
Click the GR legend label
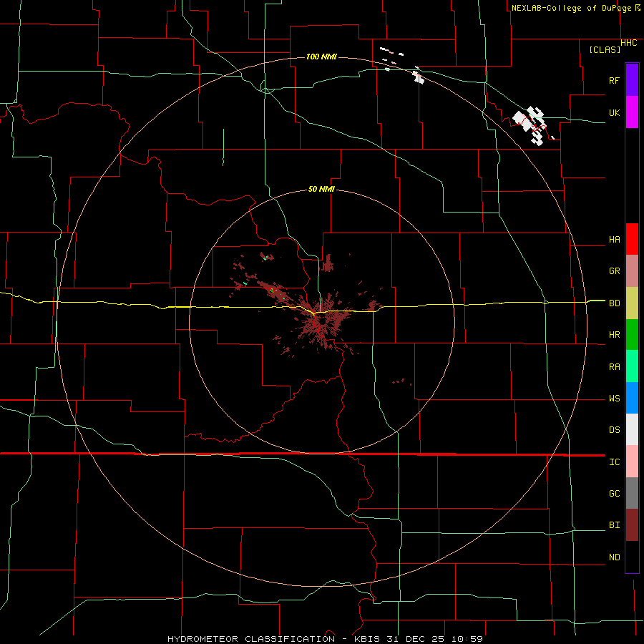pos(615,271)
